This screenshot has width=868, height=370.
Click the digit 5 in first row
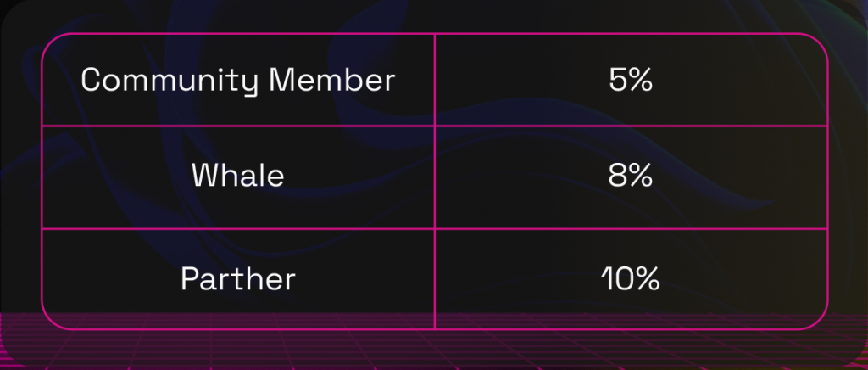coord(618,81)
